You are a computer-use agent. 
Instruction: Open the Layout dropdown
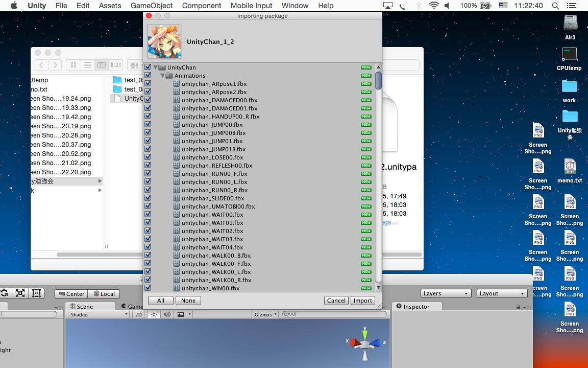(501, 293)
